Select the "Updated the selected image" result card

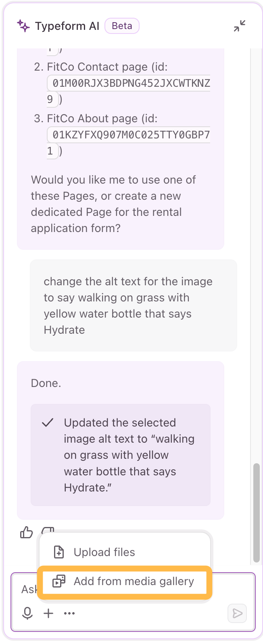coord(121,455)
